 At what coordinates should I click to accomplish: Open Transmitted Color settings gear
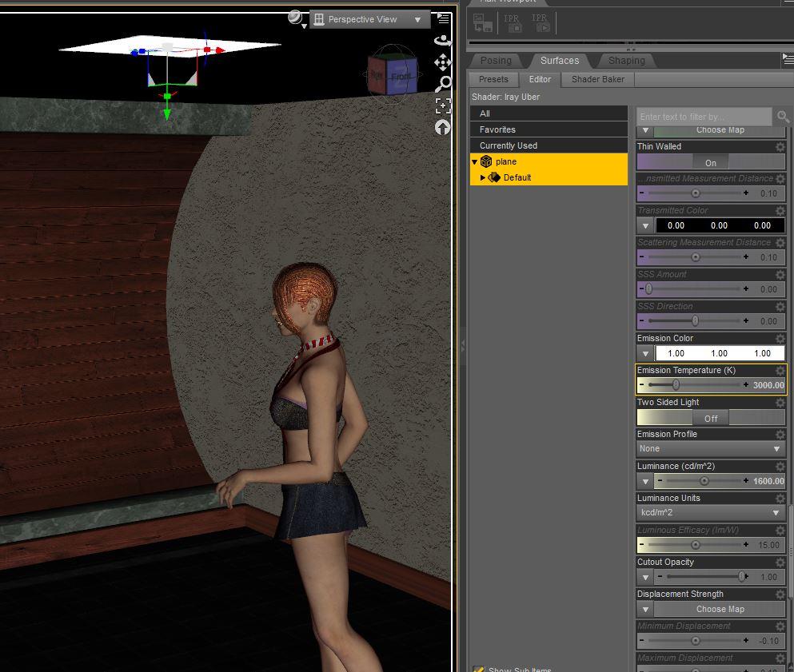click(x=780, y=210)
